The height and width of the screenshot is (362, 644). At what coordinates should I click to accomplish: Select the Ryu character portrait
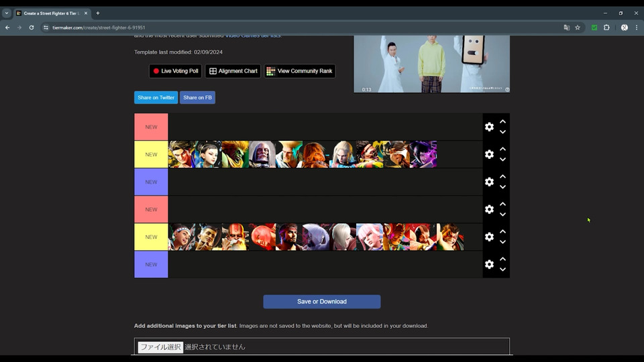click(x=289, y=237)
